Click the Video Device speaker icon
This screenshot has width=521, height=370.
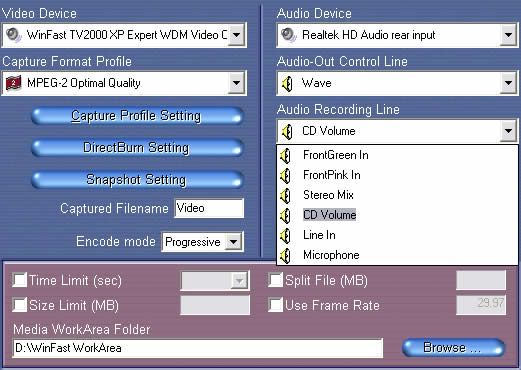[14, 35]
